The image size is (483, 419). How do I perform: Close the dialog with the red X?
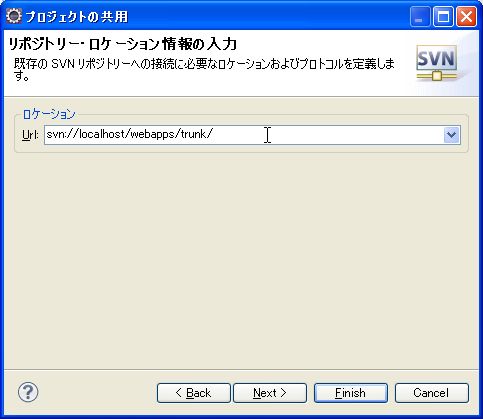point(466,17)
